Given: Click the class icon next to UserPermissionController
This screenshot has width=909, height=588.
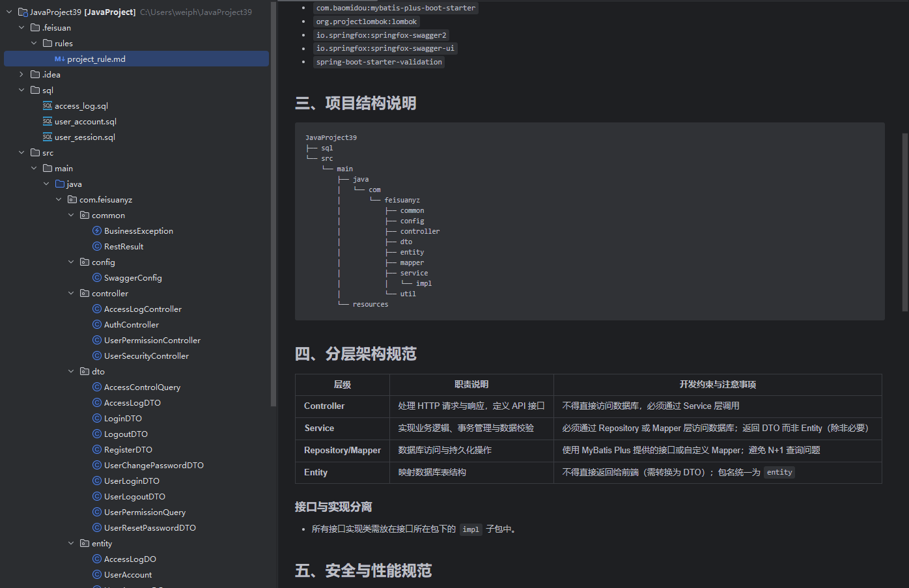Looking at the screenshot, I should (x=97, y=341).
